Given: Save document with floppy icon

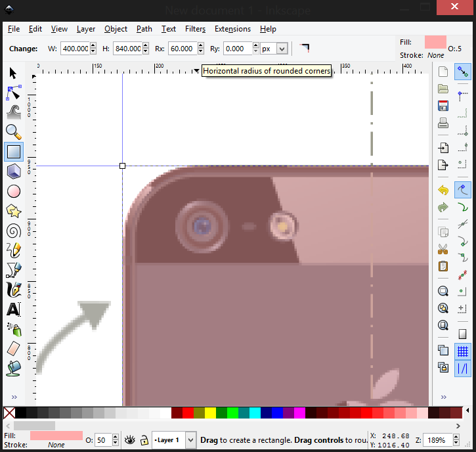Looking at the screenshot, I should click(443, 106).
